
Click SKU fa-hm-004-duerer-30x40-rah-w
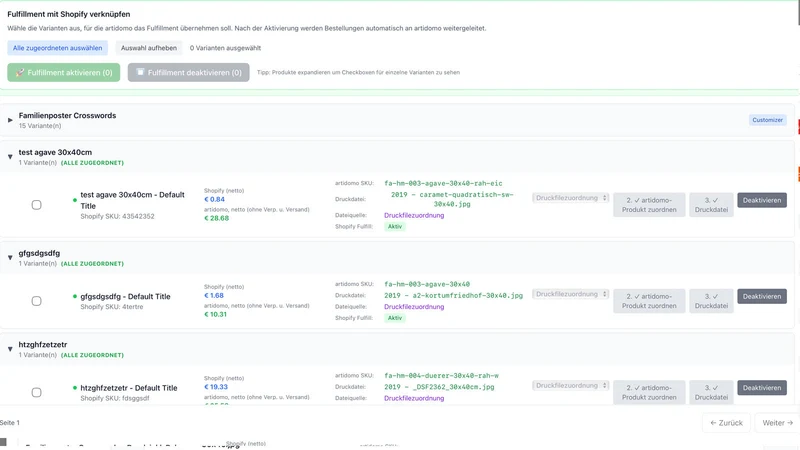point(441,376)
